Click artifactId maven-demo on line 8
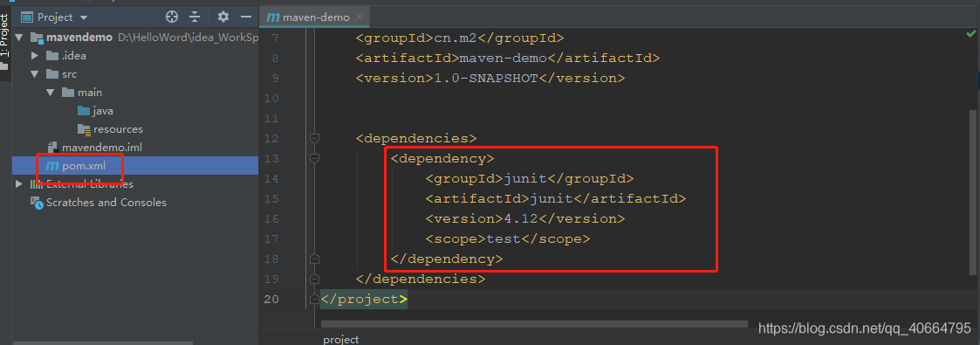Screen dimensions: 980x345 508,59
